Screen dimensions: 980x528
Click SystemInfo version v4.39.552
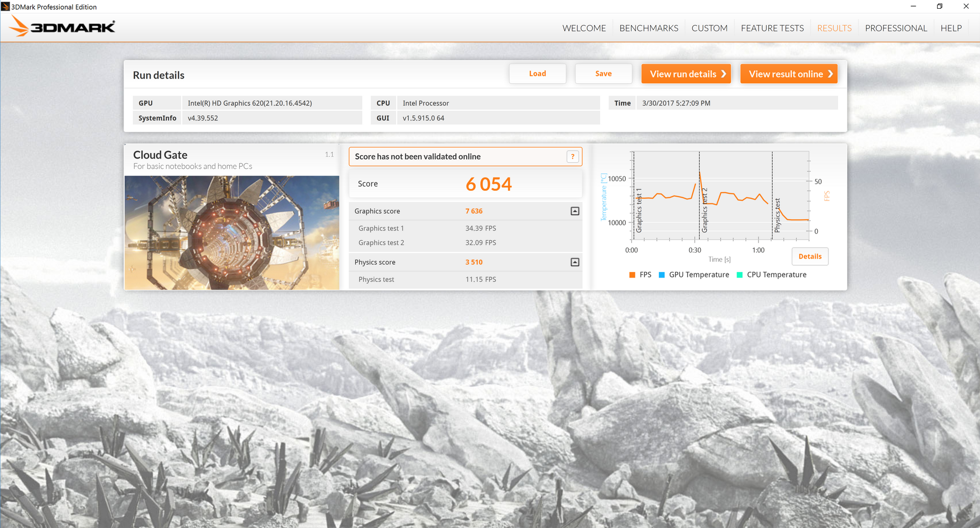(x=203, y=118)
